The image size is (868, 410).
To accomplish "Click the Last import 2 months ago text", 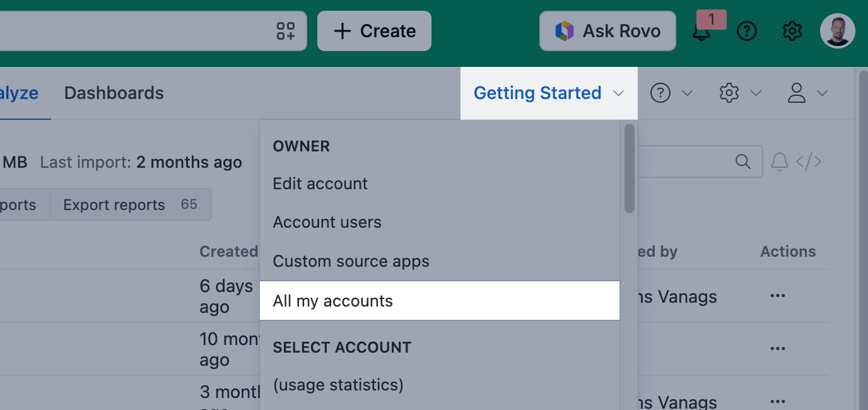I will (141, 162).
